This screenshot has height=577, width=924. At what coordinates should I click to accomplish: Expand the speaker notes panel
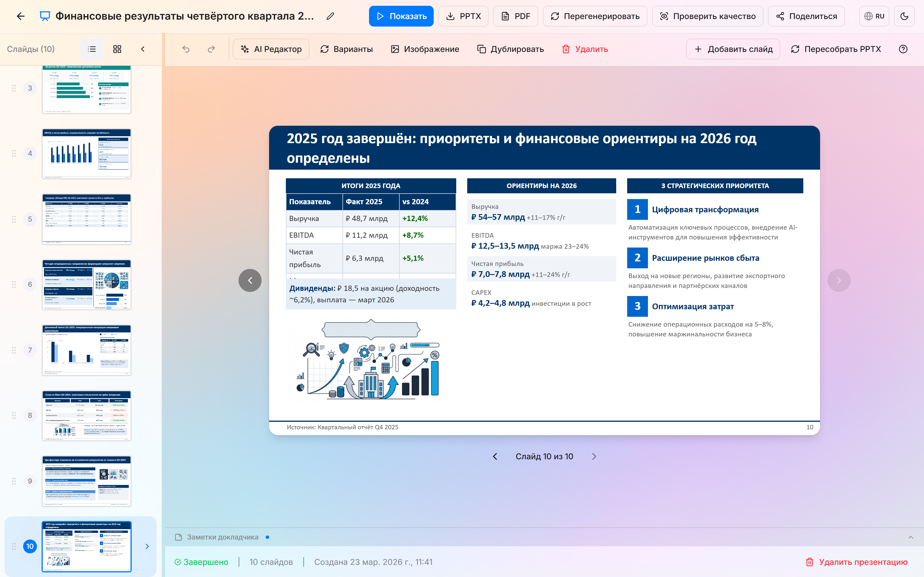[x=910, y=537]
